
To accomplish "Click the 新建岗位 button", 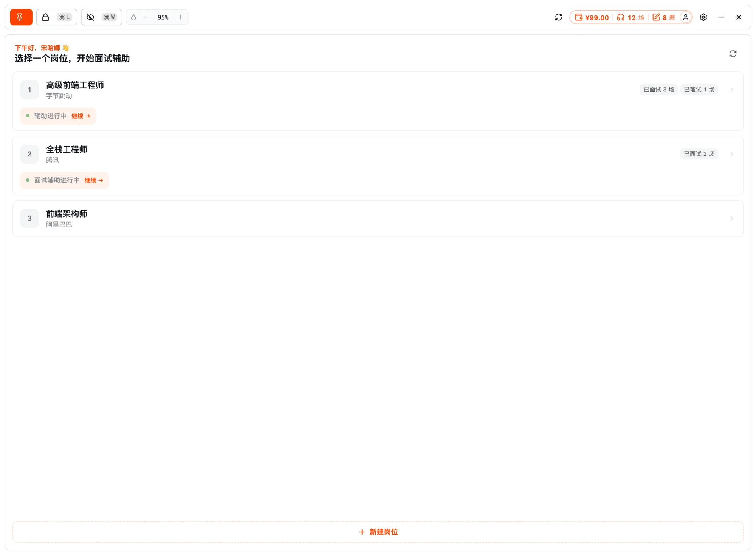I will (378, 532).
